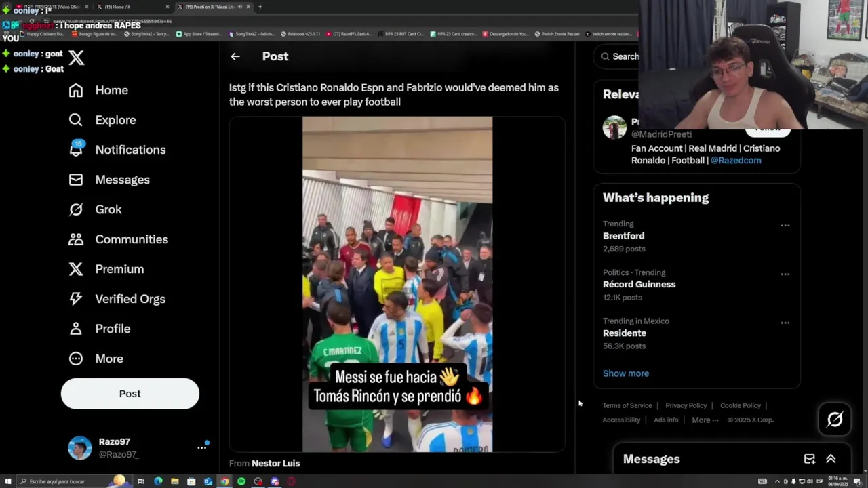This screenshot has width=868, height=488.
Task: Open the Windows notification center
Action: pyautogui.click(x=857, y=481)
